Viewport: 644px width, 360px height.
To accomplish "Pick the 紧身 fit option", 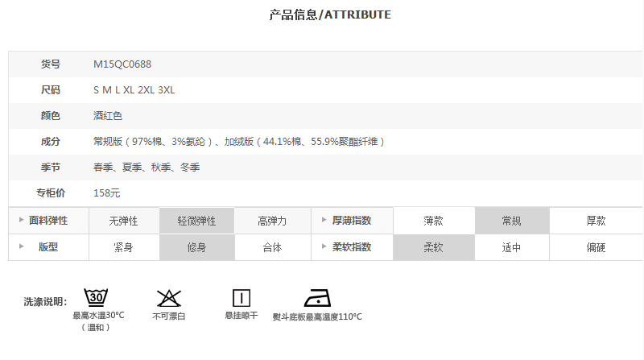I will point(123,247).
